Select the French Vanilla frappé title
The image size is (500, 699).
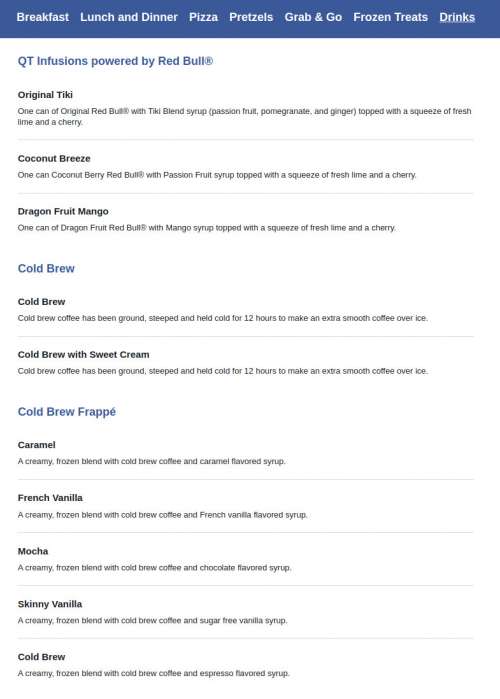coord(50,498)
